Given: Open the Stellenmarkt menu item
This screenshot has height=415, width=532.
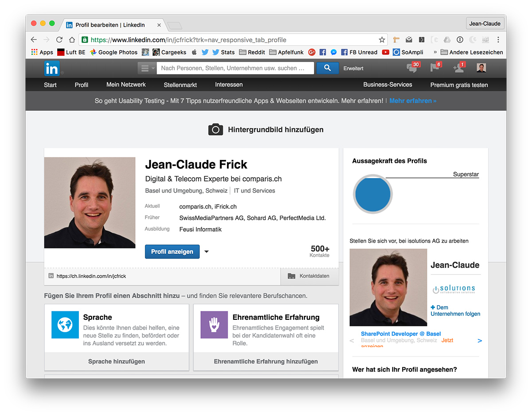Looking at the screenshot, I should point(180,85).
